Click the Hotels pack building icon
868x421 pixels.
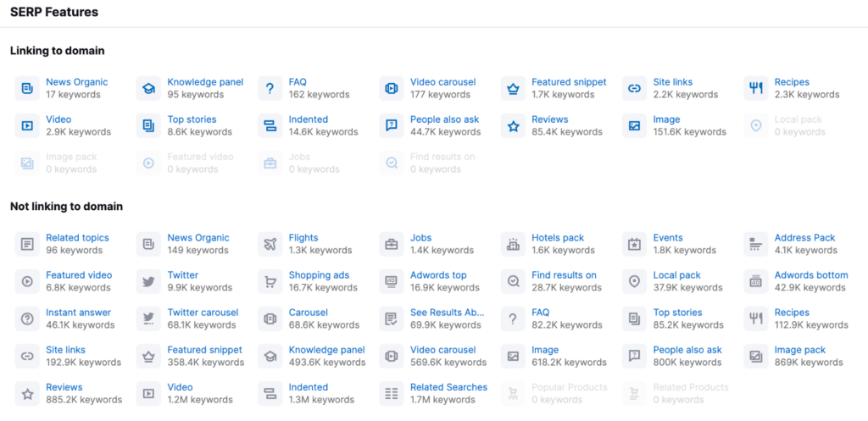point(513,244)
